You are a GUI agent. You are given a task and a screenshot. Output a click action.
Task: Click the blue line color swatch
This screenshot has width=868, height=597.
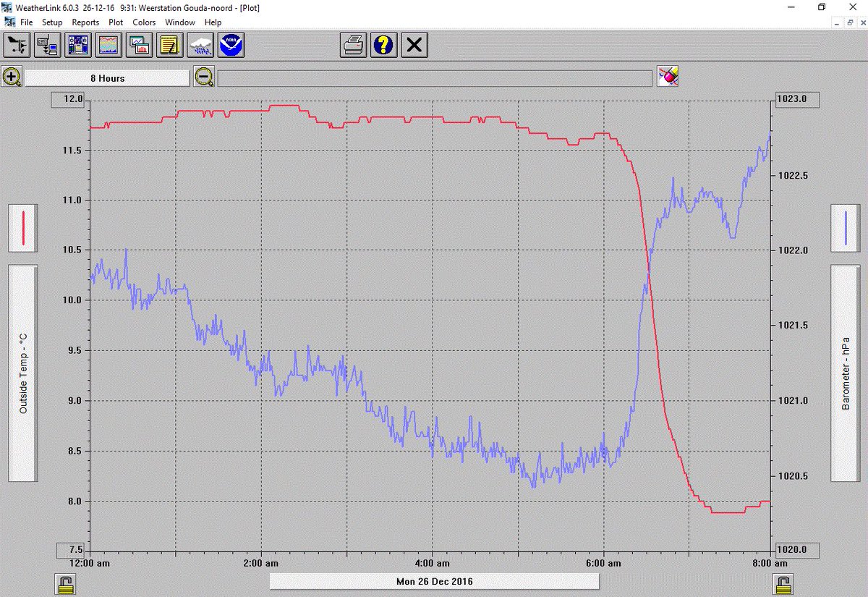pyautogui.click(x=846, y=228)
